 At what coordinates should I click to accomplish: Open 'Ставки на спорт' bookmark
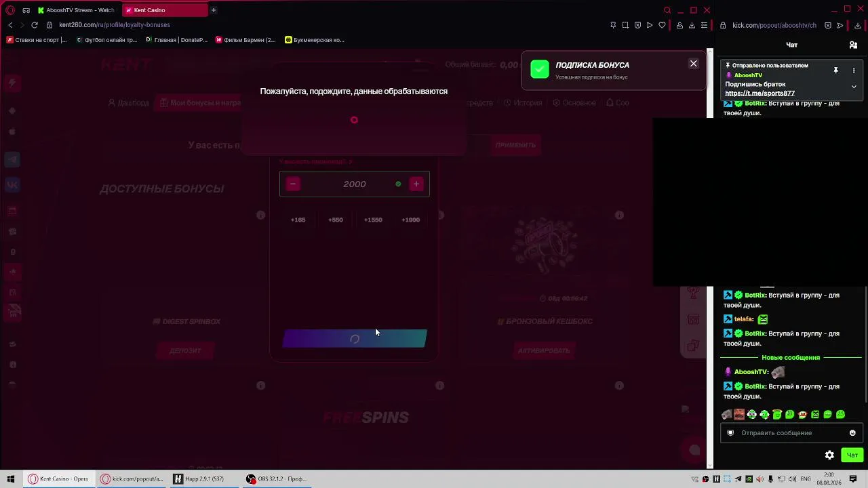pyautogui.click(x=37, y=40)
